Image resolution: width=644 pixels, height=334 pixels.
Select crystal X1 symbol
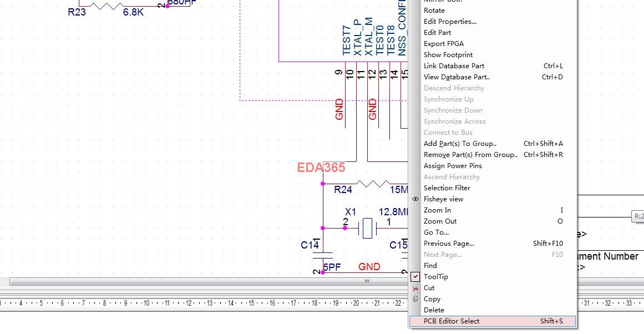[368, 228]
